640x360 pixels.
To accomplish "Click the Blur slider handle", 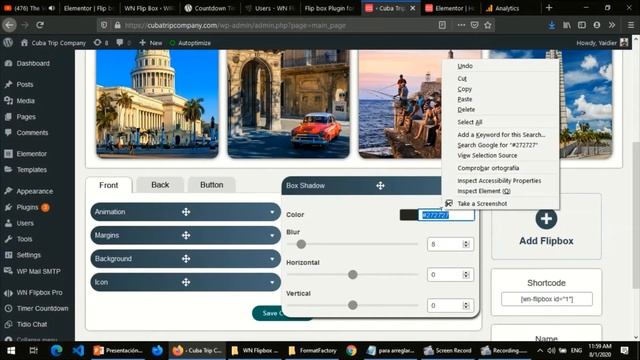I will tap(301, 244).
